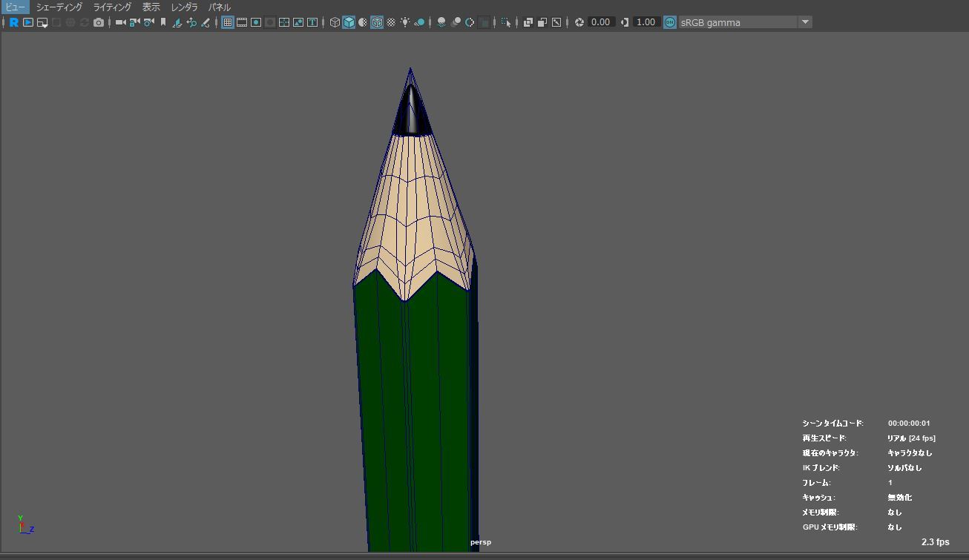
Task: Click the select camera icon
Action: pos(121,22)
